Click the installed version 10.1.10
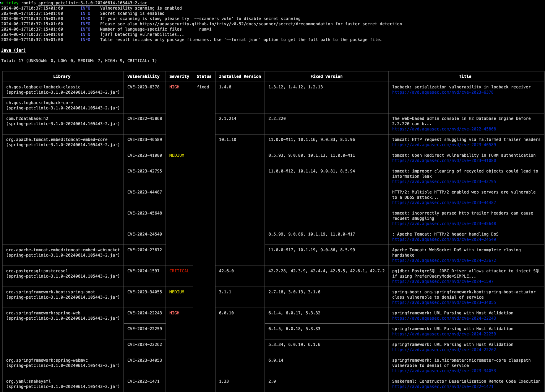This screenshot has height=392, width=545. click(228, 140)
